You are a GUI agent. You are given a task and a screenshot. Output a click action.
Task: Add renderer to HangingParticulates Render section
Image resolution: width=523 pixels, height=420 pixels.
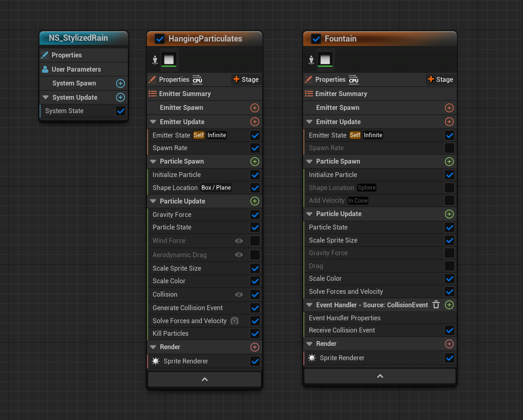point(255,347)
